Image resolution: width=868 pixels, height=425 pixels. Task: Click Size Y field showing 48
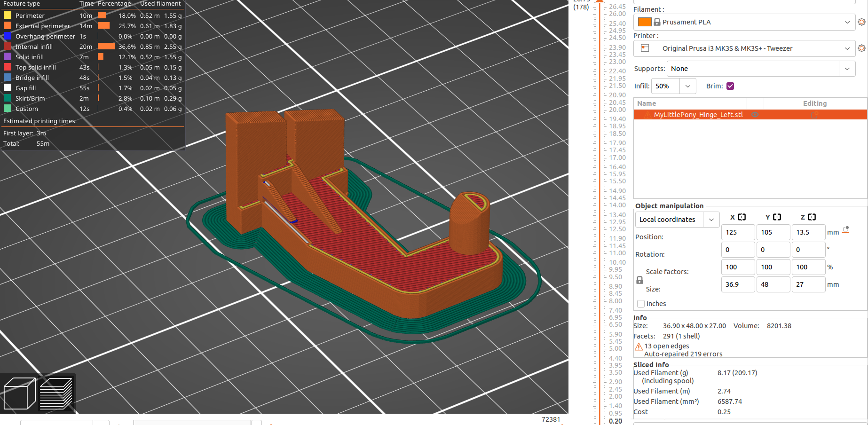pyautogui.click(x=773, y=284)
